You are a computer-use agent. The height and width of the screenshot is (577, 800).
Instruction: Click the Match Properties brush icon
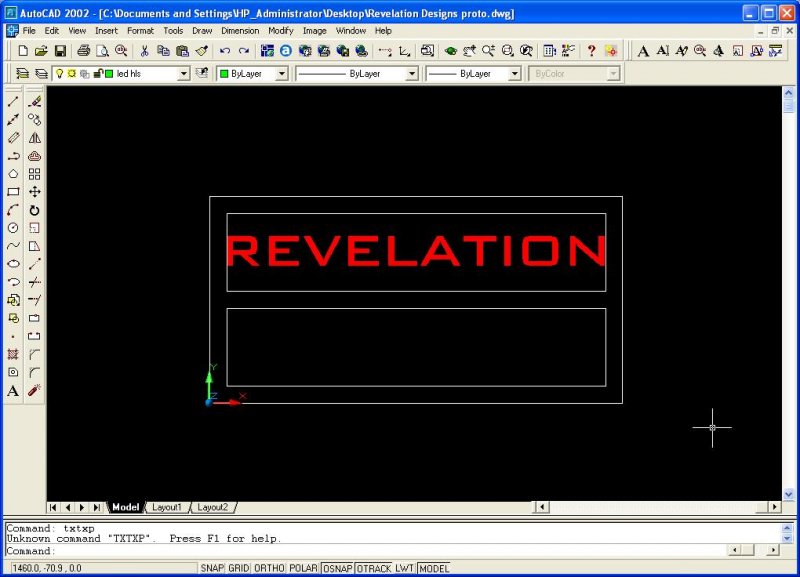201,51
